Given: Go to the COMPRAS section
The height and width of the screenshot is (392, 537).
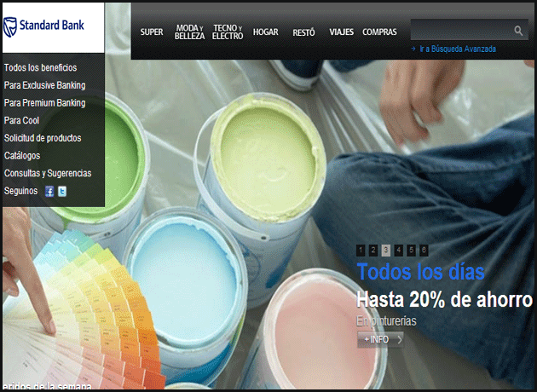Looking at the screenshot, I should coord(380,32).
